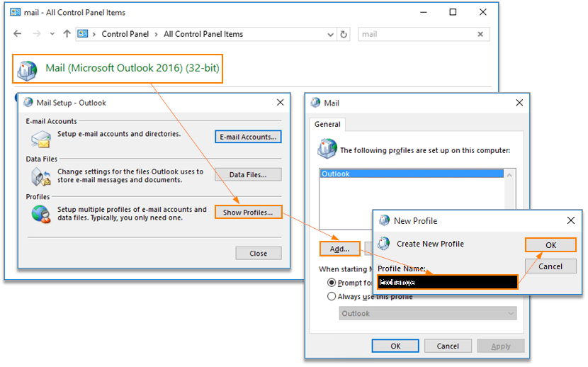
Task: Click the profiles globe icon in Mail dialog
Action: click(x=327, y=148)
